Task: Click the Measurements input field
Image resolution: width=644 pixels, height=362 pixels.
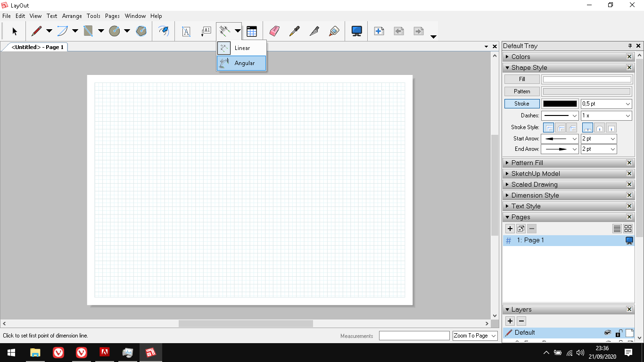Action: tap(414, 336)
